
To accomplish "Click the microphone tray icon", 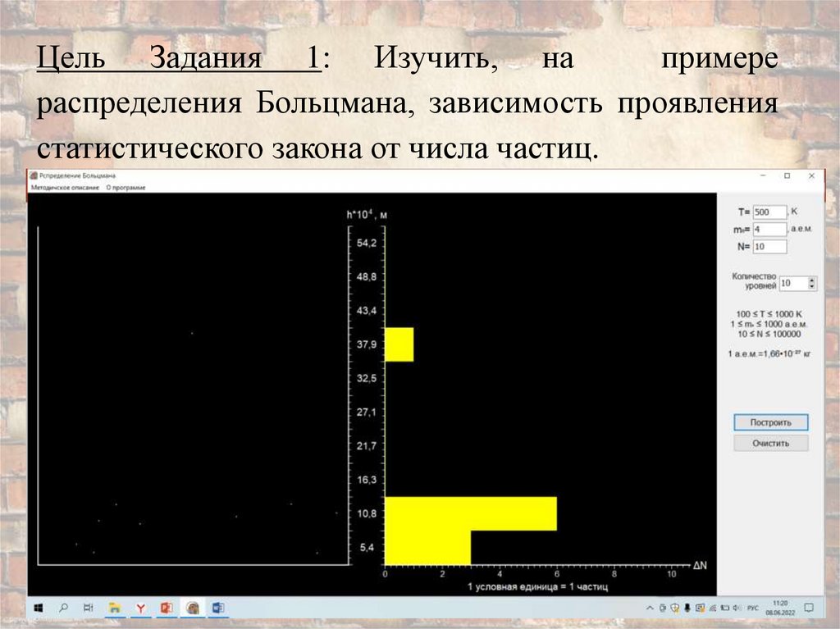I will click(687, 608).
